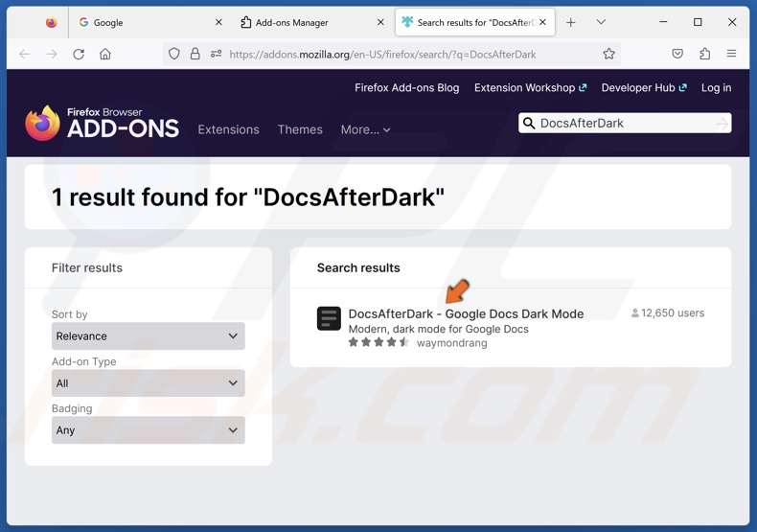The height and width of the screenshot is (532, 757).
Task: Open the Developer Hub link
Action: pyautogui.click(x=643, y=88)
